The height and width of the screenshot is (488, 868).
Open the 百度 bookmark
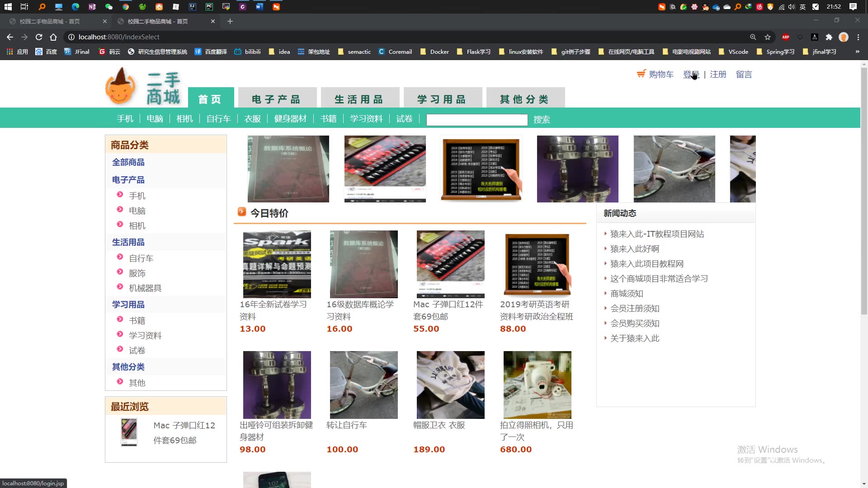[47, 52]
